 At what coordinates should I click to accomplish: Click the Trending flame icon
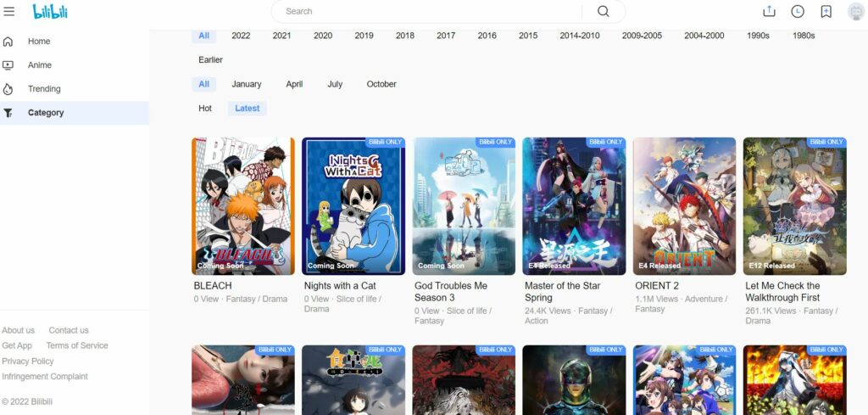tap(8, 89)
